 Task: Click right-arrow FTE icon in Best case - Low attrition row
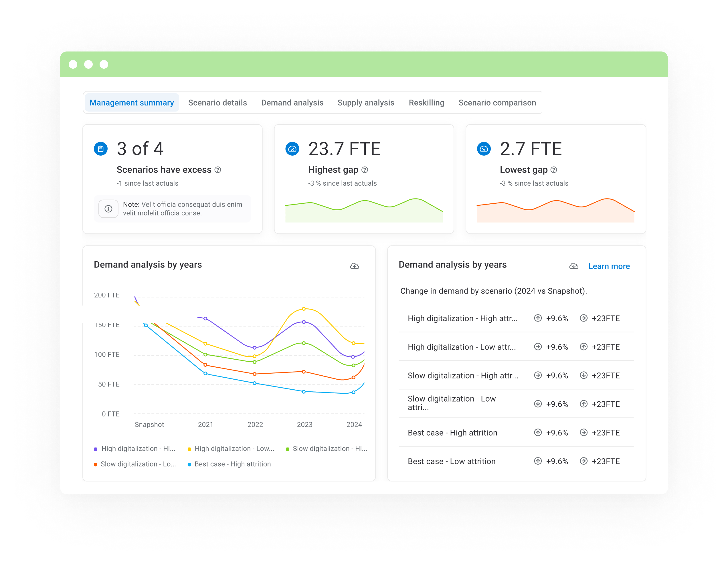coord(583,461)
